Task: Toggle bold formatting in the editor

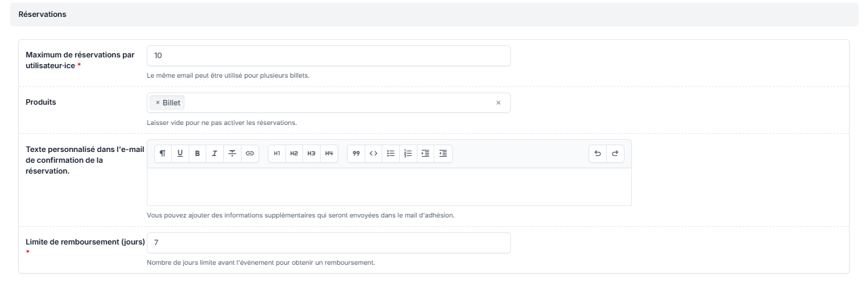Action: click(x=198, y=153)
